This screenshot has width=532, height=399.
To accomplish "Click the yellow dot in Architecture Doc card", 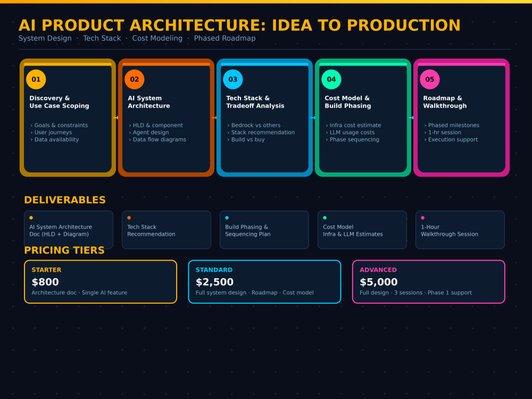I will [x=31, y=218].
